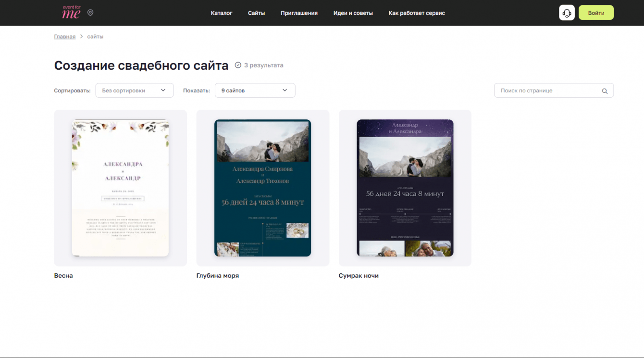Screen dimensions: 644x358
Task: Click the 3 результата count text
Action: 264,65
